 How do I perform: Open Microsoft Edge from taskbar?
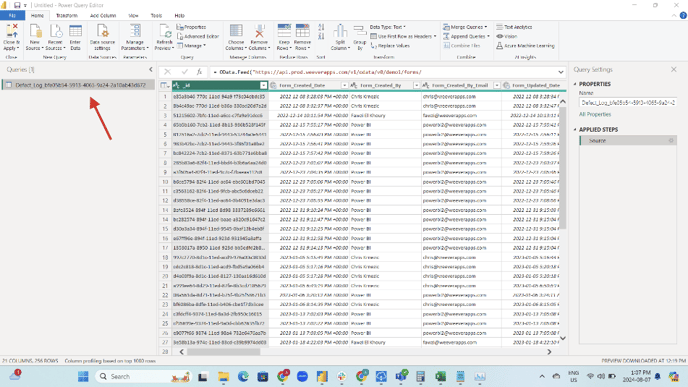tap(243, 376)
